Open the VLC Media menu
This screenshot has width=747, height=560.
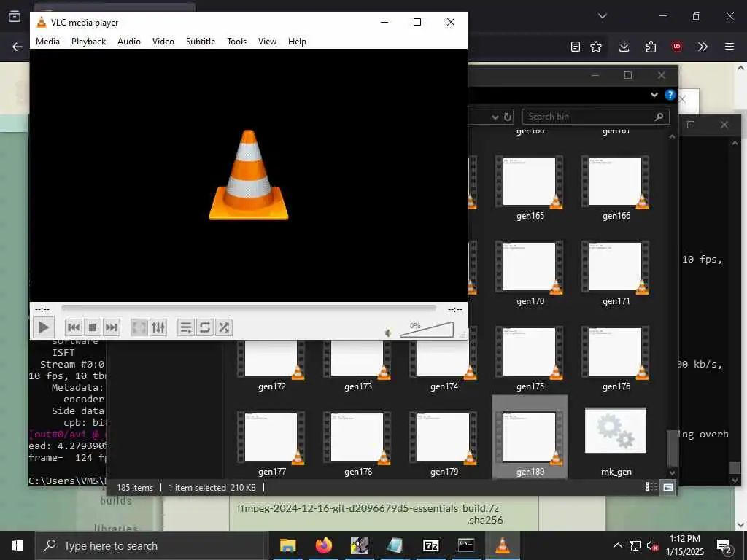[47, 42]
